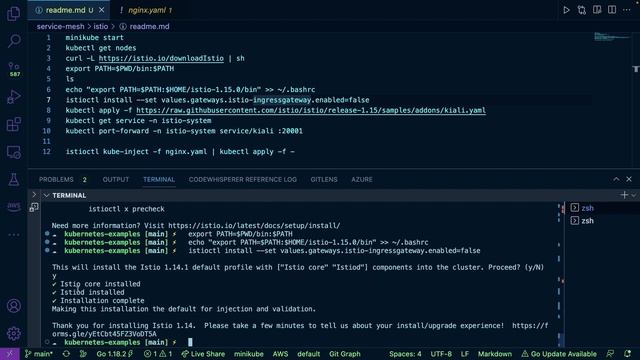Show additional activity bar views (ellipsis)
Viewport: 640px width, 360px height.
13,235
